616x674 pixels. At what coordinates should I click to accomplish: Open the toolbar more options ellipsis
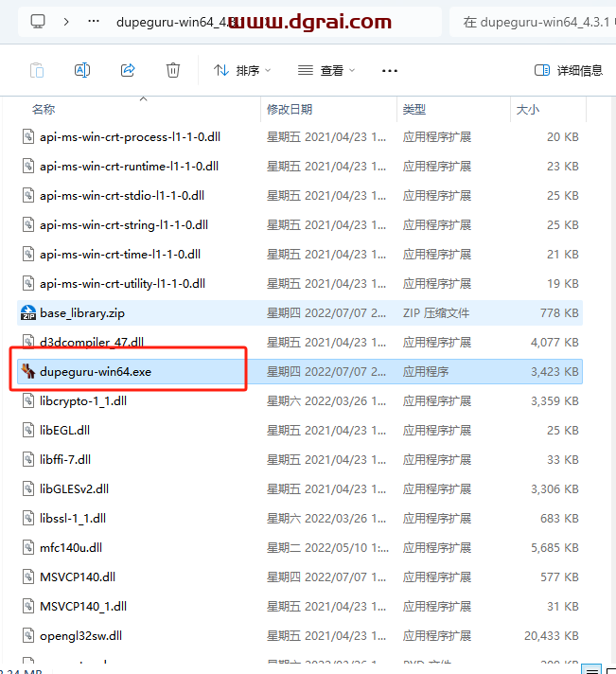[x=390, y=70]
